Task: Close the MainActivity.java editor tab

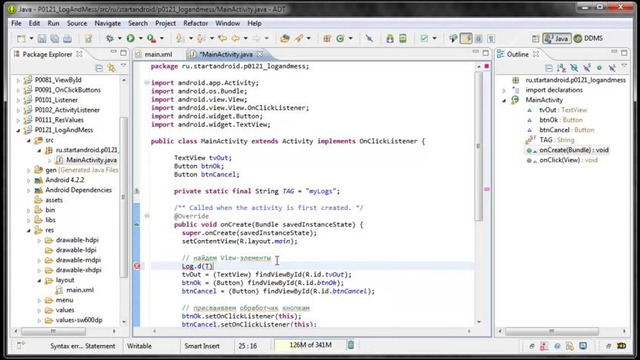Action: tap(260, 54)
